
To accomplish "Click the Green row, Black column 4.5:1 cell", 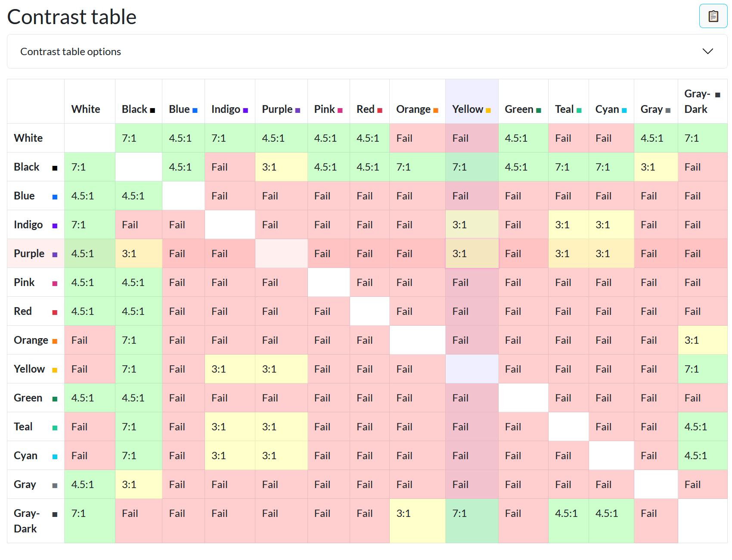I will (139, 398).
